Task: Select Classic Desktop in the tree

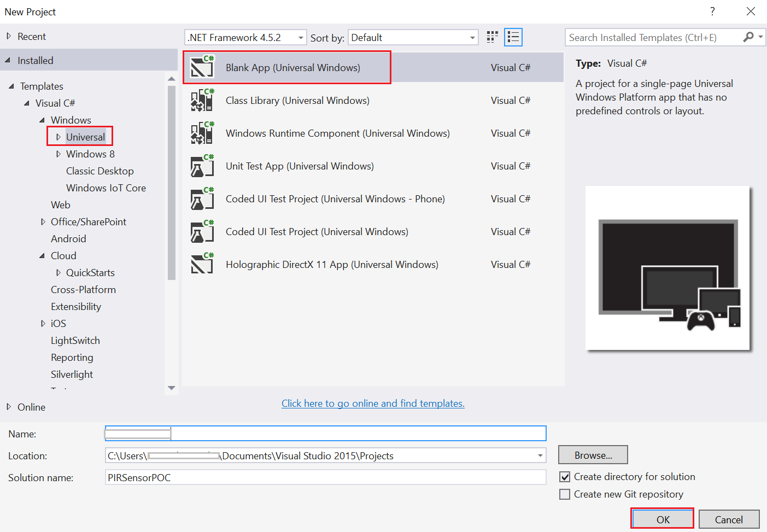Action: click(x=100, y=171)
